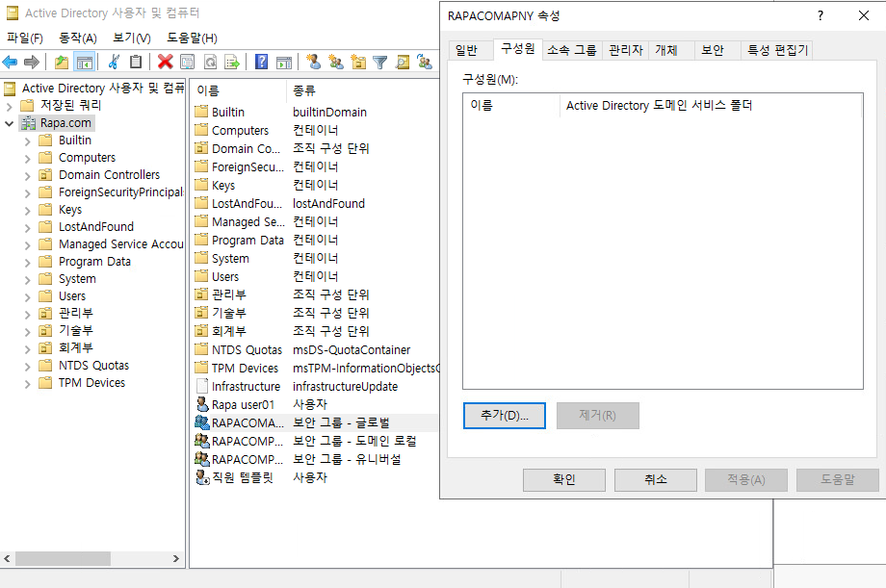The height and width of the screenshot is (588, 886).
Task: Open the 보기(V) menu
Action: tap(132, 38)
